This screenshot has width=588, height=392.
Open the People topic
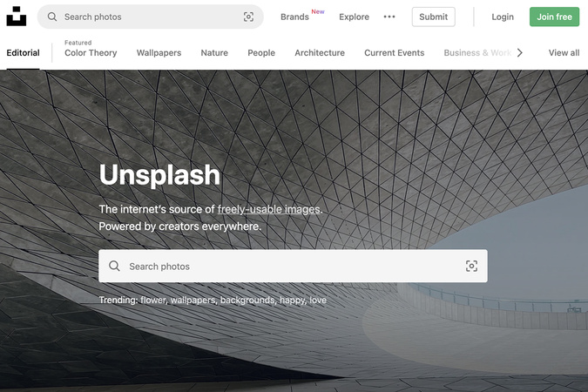point(261,53)
